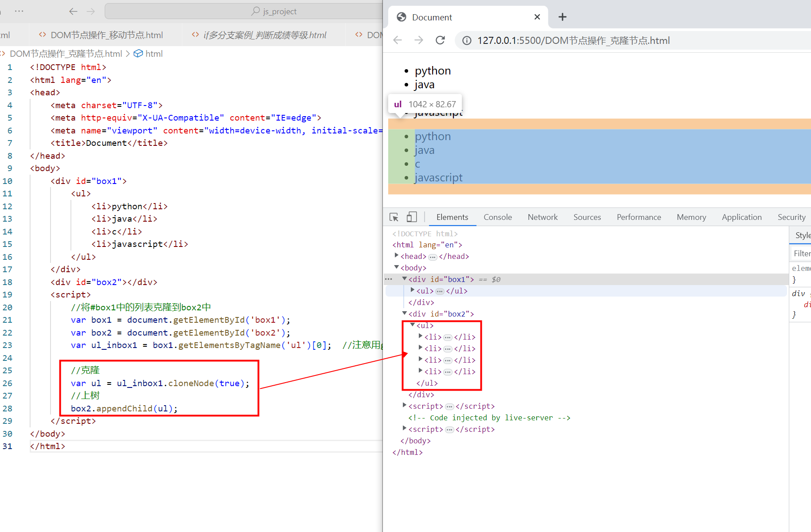This screenshot has width=811, height=532.
Task: Click the browser Back button
Action: [398, 40]
